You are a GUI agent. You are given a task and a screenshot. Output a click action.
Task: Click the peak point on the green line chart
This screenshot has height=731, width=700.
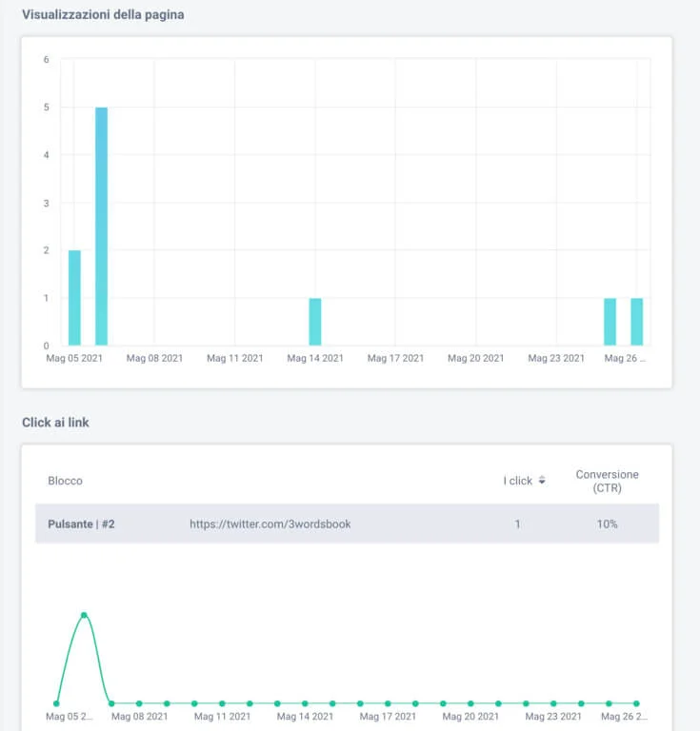[84, 615]
